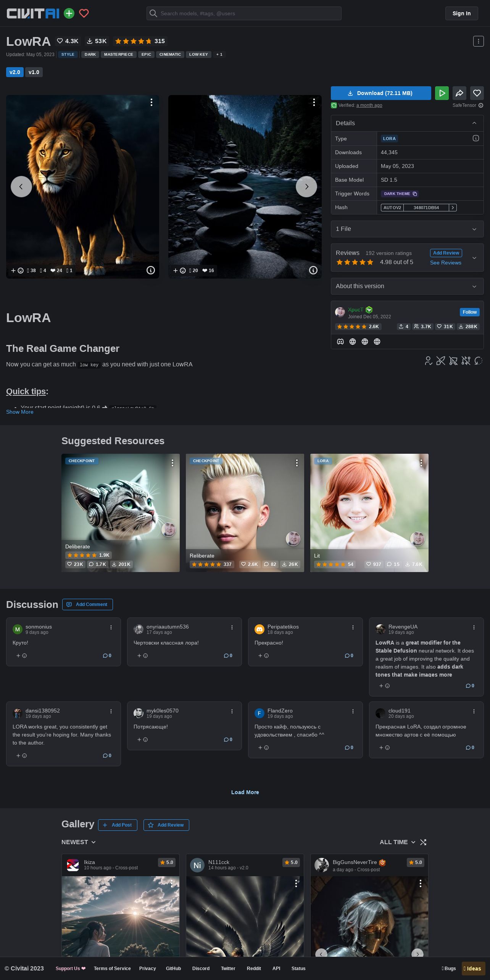The height and width of the screenshot is (980, 490).
Task: Add reaction to FlandZero comment
Action: [x=263, y=748]
